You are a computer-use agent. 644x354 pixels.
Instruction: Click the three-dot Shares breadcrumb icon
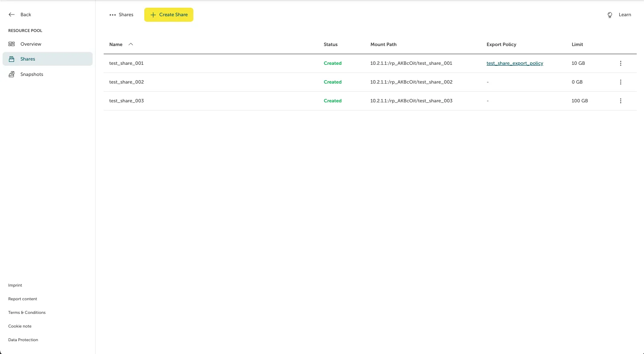pos(113,15)
